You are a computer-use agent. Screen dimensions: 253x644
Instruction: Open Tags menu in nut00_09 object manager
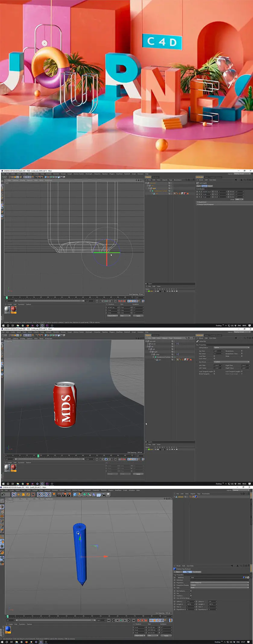click(x=199, y=494)
